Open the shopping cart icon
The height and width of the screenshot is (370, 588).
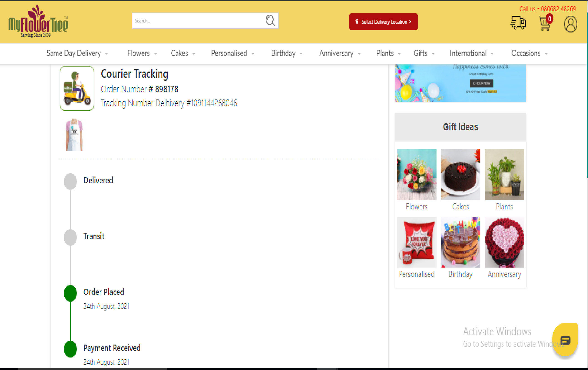pos(545,23)
